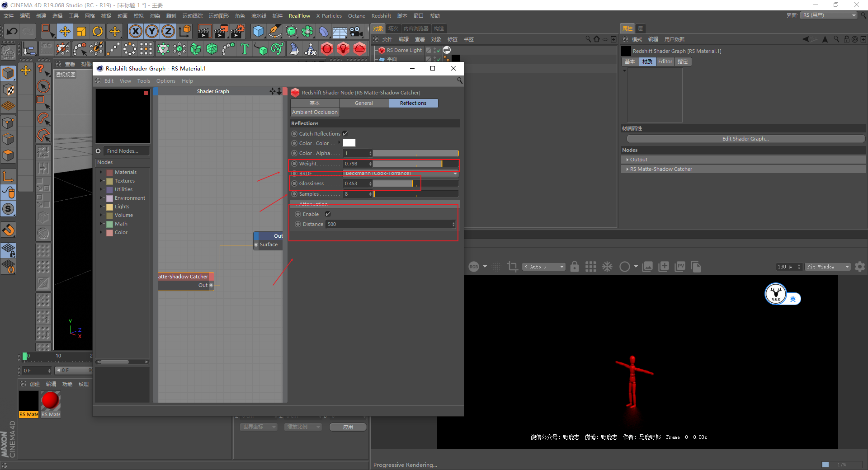The width and height of the screenshot is (868, 470).
Task: Toggle the animation dot beside Glossiness
Action: coord(294,183)
